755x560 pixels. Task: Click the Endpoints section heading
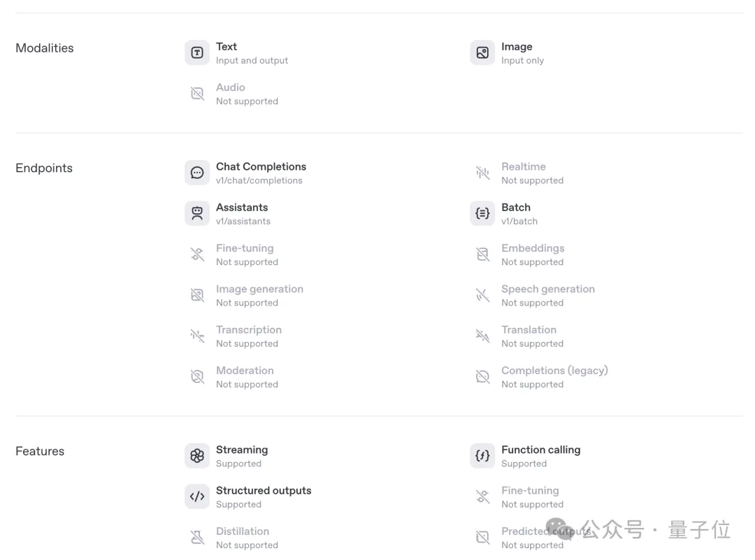coord(44,168)
